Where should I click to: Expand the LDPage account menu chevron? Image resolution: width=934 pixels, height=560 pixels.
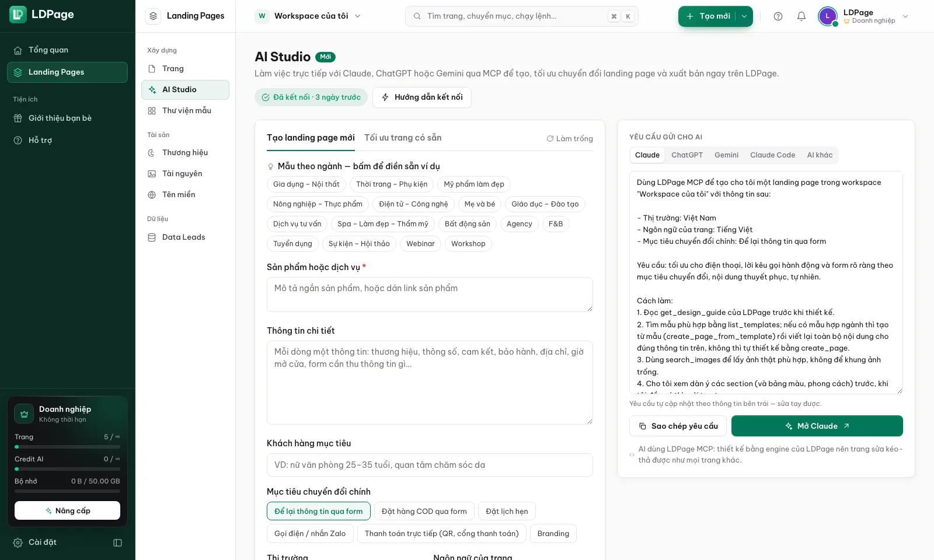(905, 16)
